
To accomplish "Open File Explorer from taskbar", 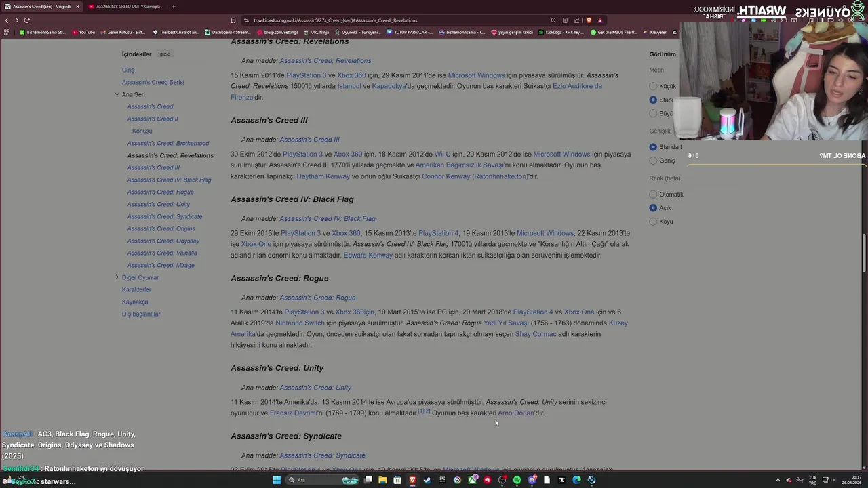I will (382, 480).
